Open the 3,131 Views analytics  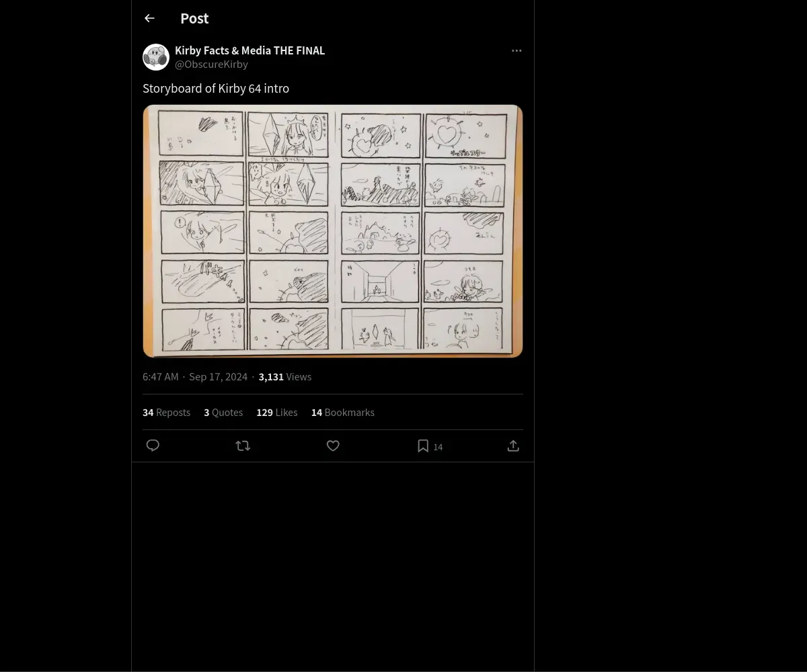click(284, 376)
